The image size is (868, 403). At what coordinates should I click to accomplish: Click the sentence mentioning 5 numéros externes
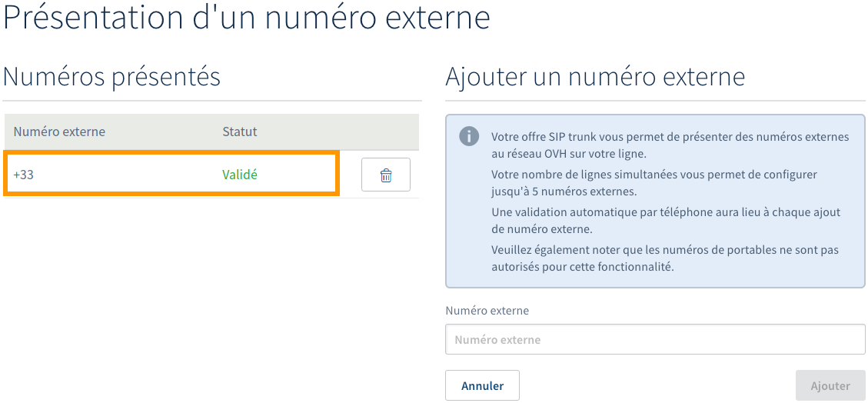(653, 182)
